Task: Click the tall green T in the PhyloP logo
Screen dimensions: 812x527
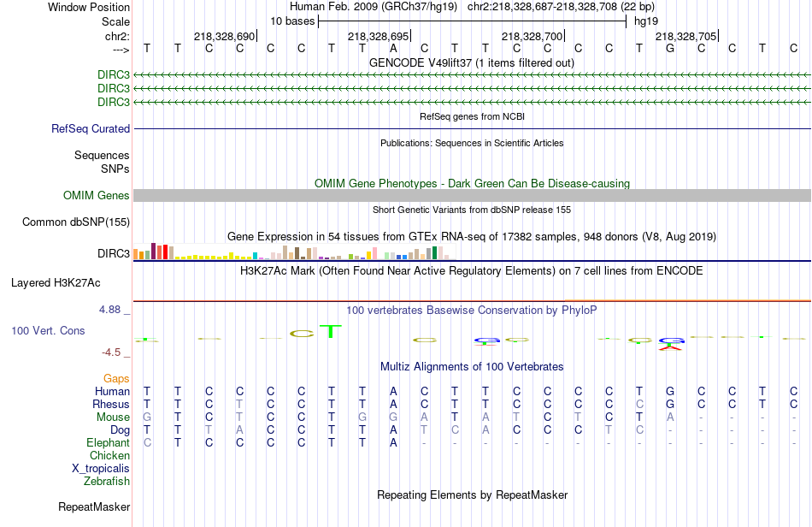Action: pos(331,331)
